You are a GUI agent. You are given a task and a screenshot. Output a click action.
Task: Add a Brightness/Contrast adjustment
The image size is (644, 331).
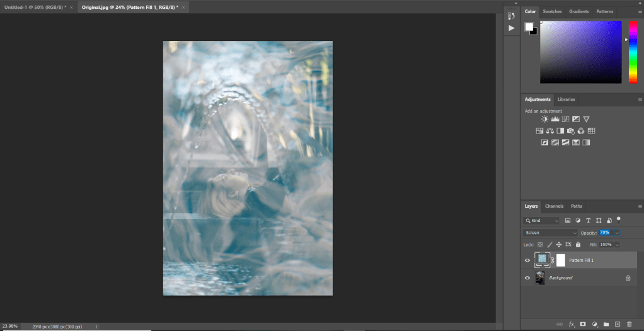[x=545, y=119]
